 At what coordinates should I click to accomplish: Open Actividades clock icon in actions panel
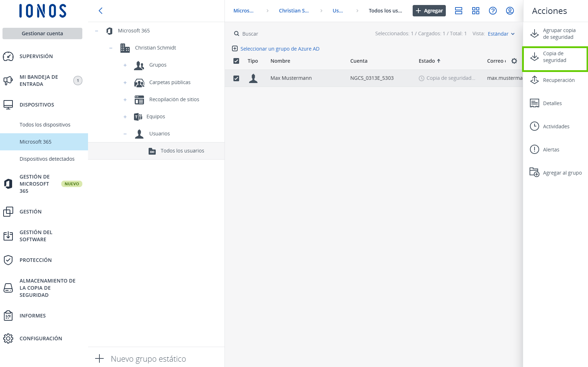tap(534, 126)
